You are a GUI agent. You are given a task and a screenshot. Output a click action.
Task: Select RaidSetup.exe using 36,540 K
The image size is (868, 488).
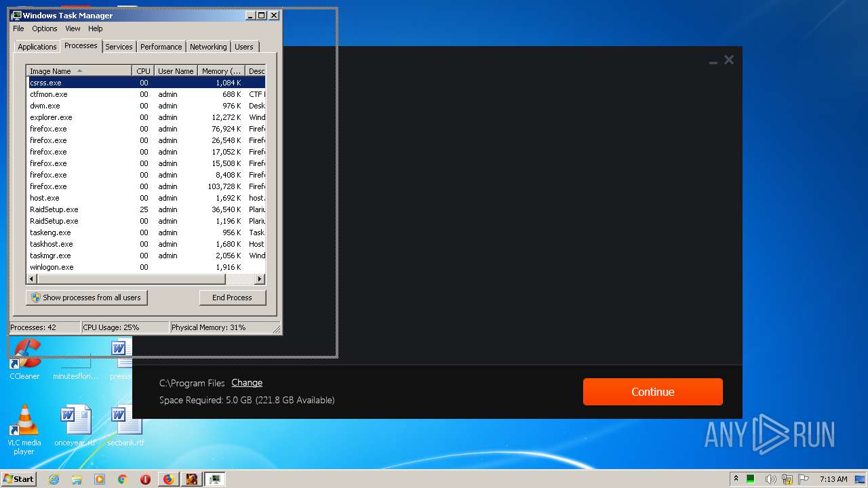point(146,209)
